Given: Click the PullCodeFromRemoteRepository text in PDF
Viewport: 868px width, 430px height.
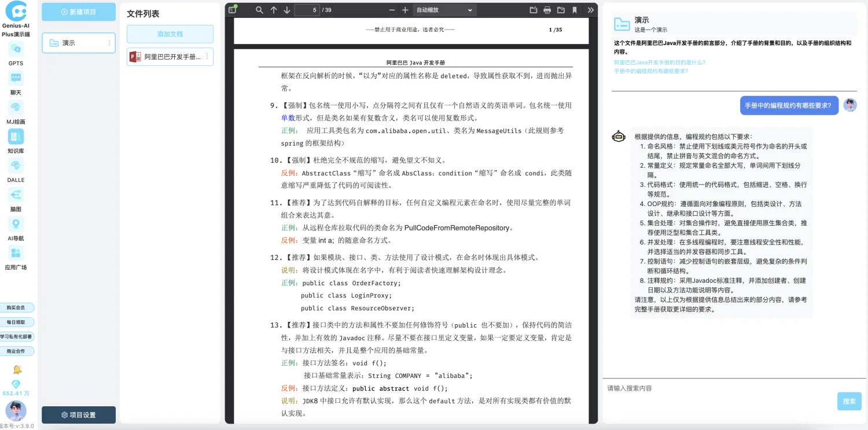Looking at the screenshot, I should click(457, 227).
